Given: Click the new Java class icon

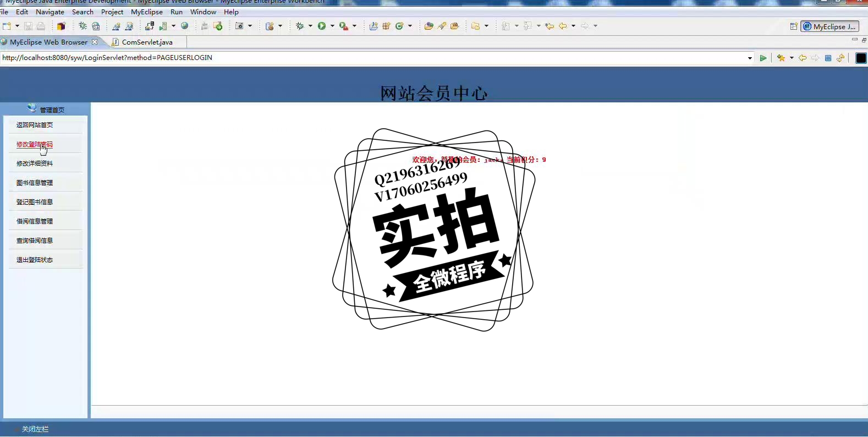Looking at the screenshot, I should click(400, 26).
